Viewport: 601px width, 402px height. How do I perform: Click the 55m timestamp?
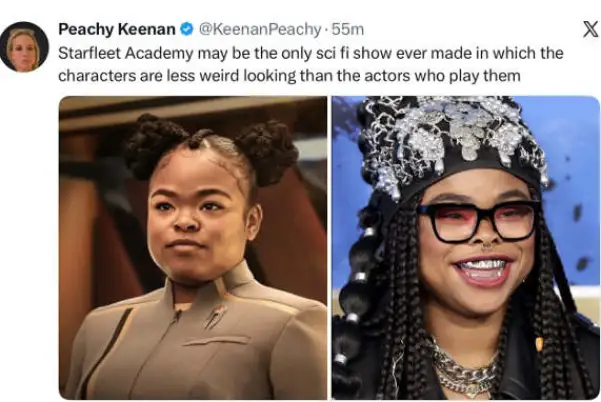347,29
